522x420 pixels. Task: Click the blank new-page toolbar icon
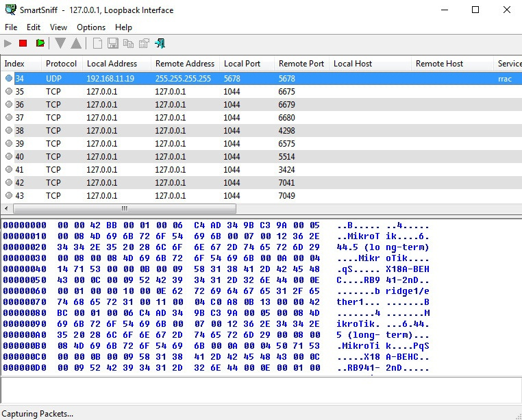pyautogui.click(x=97, y=43)
